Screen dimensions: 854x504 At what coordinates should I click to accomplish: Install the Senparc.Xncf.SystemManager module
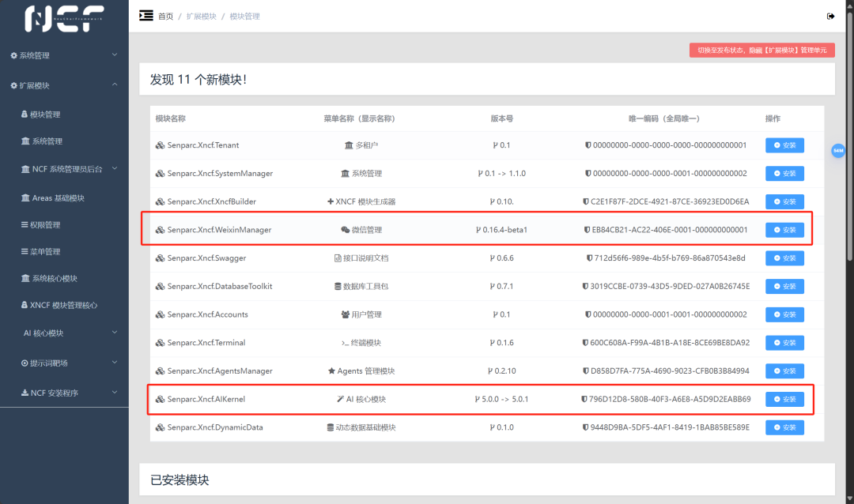[x=785, y=174]
